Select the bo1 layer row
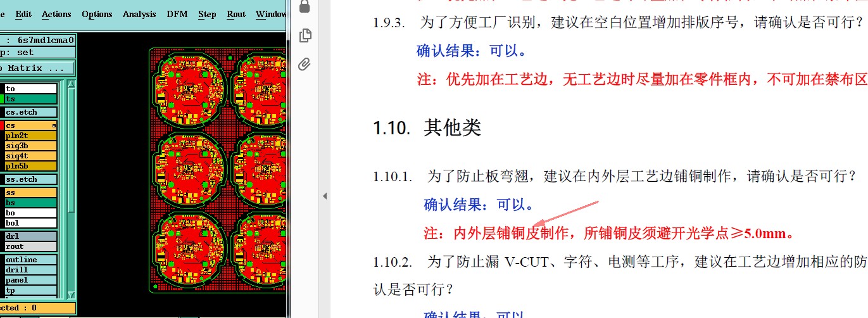Image resolution: width=868 pixels, height=318 pixels. click(x=31, y=223)
